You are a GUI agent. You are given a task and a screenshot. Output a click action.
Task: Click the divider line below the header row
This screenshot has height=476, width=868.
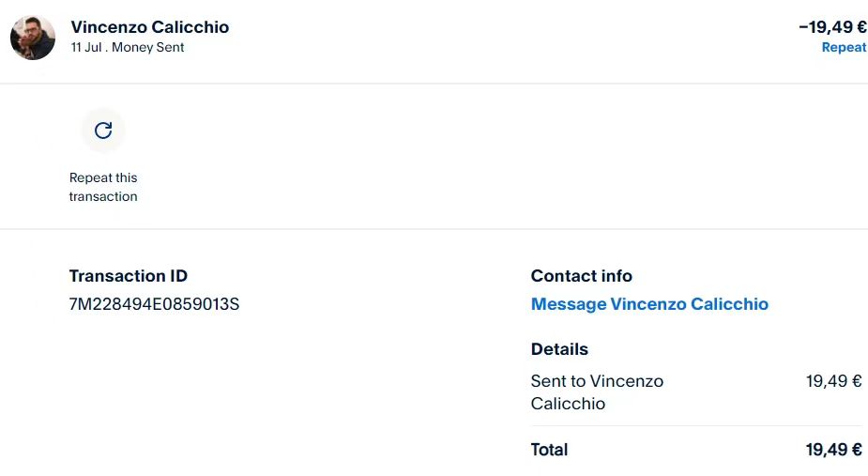[434, 84]
